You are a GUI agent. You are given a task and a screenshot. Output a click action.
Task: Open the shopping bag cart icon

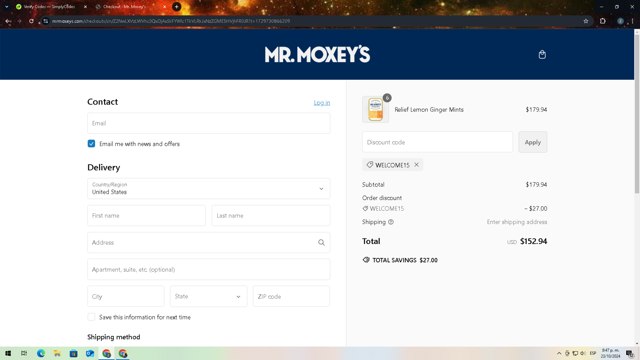click(542, 54)
